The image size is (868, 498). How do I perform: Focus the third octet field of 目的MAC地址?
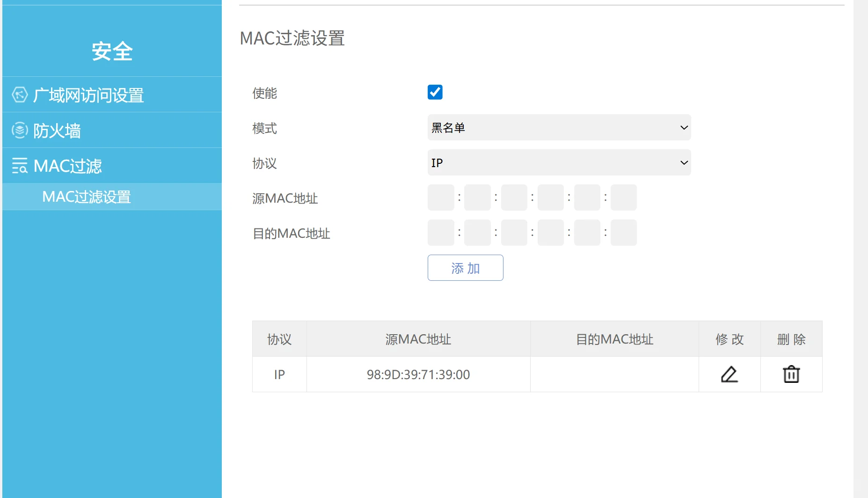click(514, 233)
